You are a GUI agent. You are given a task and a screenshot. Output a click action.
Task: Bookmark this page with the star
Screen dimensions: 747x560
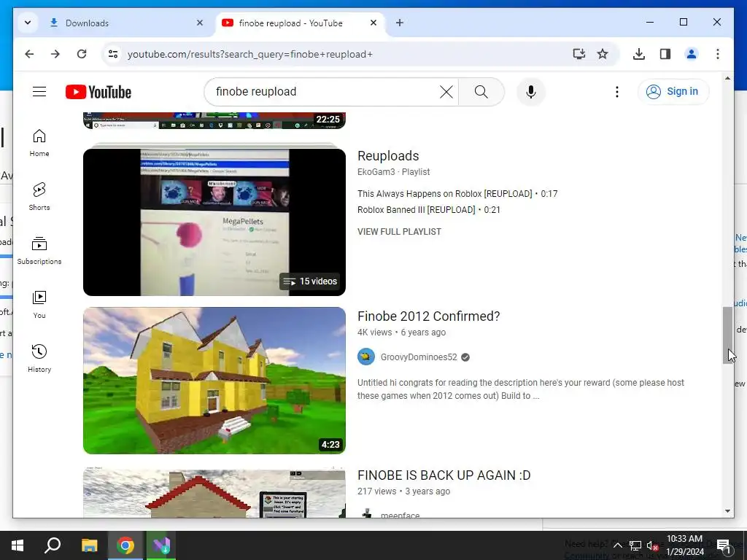click(603, 54)
